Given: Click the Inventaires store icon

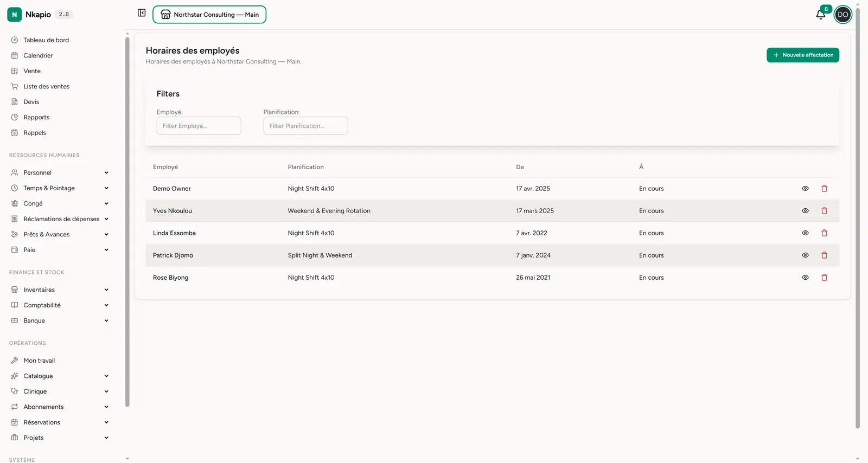Looking at the screenshot, I should (x=15, y=290).
